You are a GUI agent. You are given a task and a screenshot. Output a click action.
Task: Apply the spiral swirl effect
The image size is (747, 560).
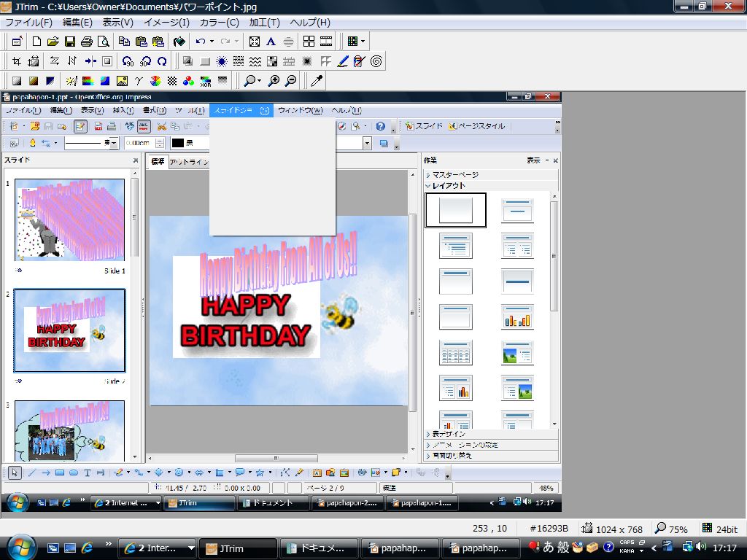click(x=376, y=61)
